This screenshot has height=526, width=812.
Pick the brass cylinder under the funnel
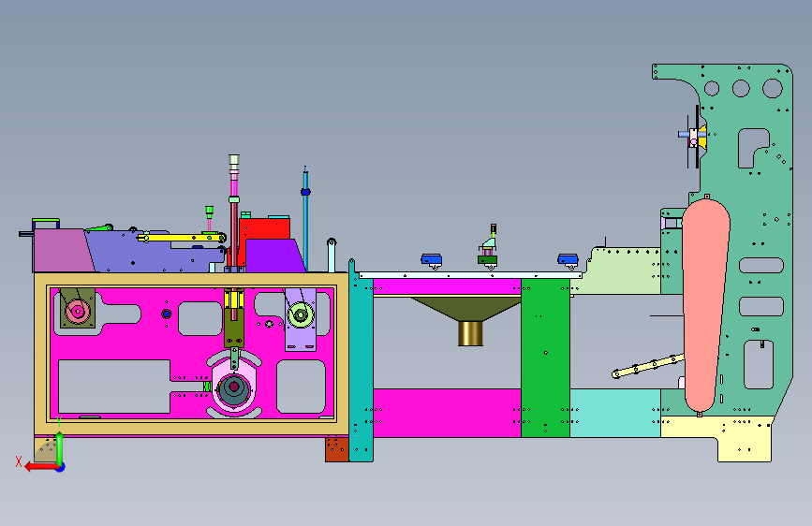470,333
